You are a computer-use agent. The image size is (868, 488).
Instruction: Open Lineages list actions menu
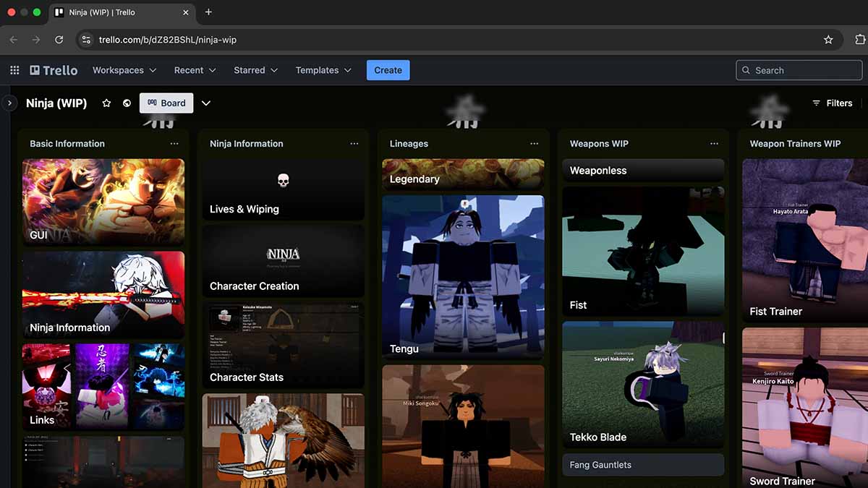pos(535,144)
